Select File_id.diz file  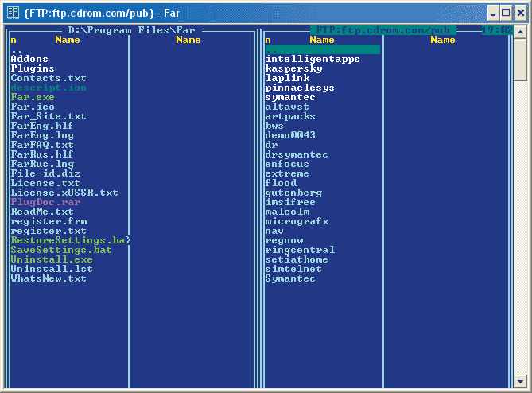pos(45,173)
